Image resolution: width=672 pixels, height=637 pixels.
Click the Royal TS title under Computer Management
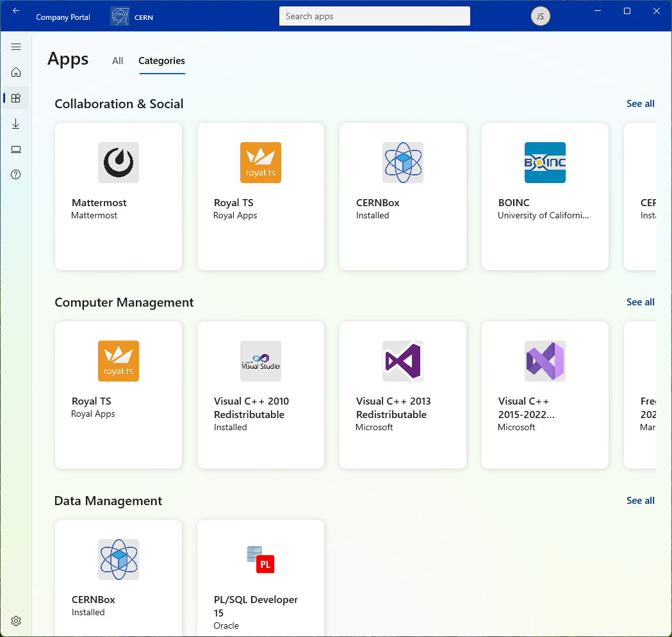point(91,401)
